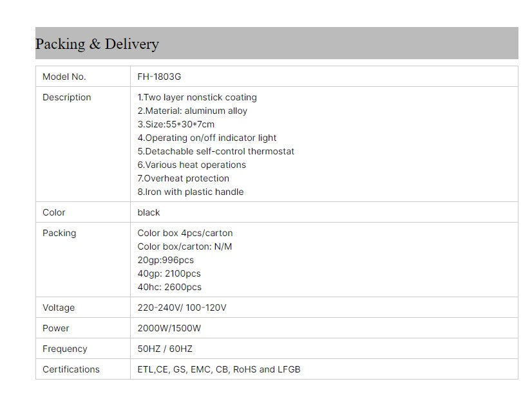Click Color box 4pcs/carton text
Image resolution: width=532 pixels, height=395 pixels.
(185, 233)
